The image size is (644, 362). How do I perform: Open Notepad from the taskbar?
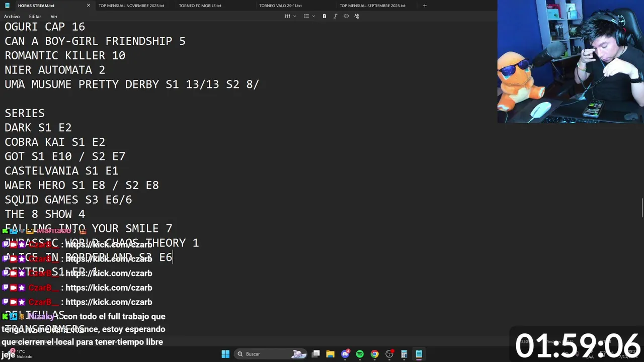tap(419, 354)
